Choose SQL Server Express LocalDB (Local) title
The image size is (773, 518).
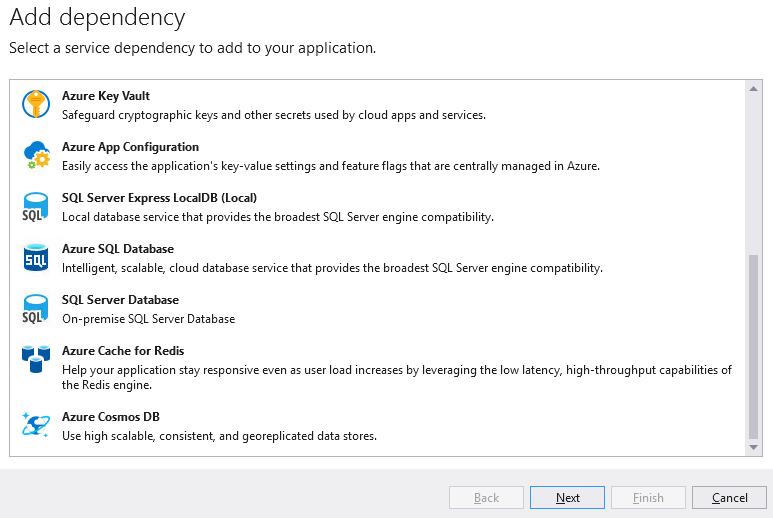(x=159, y=198)
